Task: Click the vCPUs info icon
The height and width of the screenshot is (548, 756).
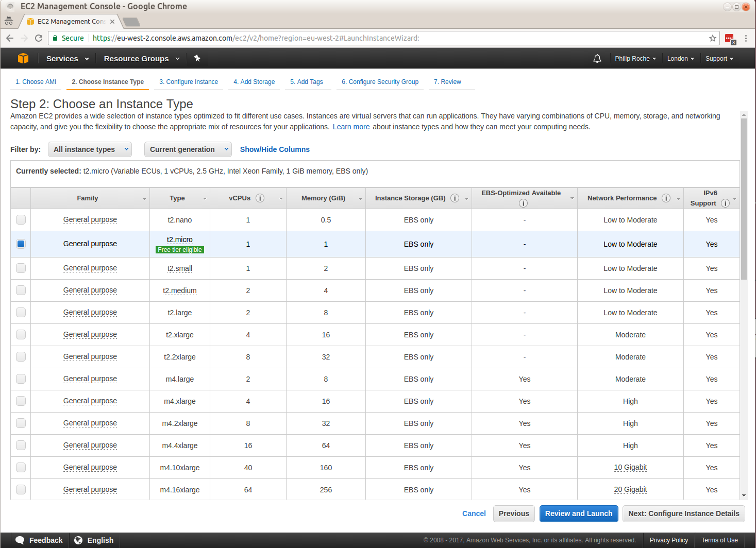Action: 260,198
